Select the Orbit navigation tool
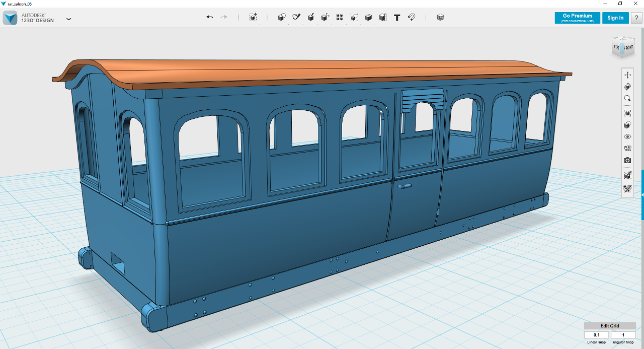 (627, 87)
